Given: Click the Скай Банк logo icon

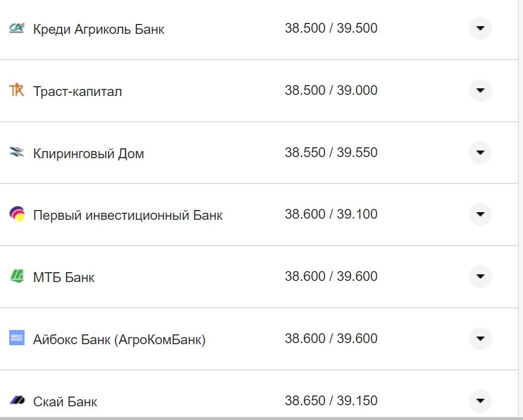Looking at the screenshot, I should point(17,400).
